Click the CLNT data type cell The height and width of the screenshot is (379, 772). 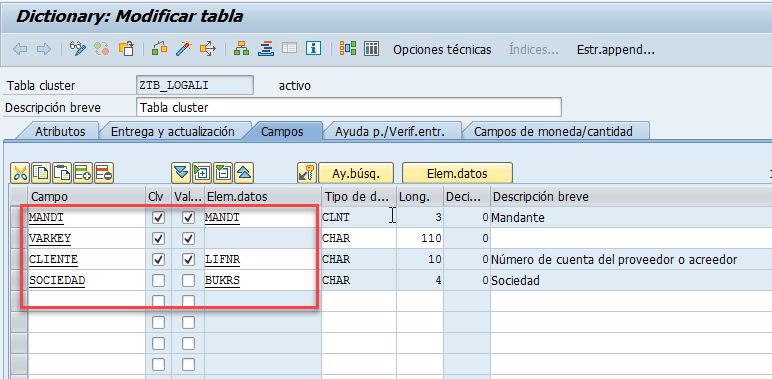(x=358, y=217)
